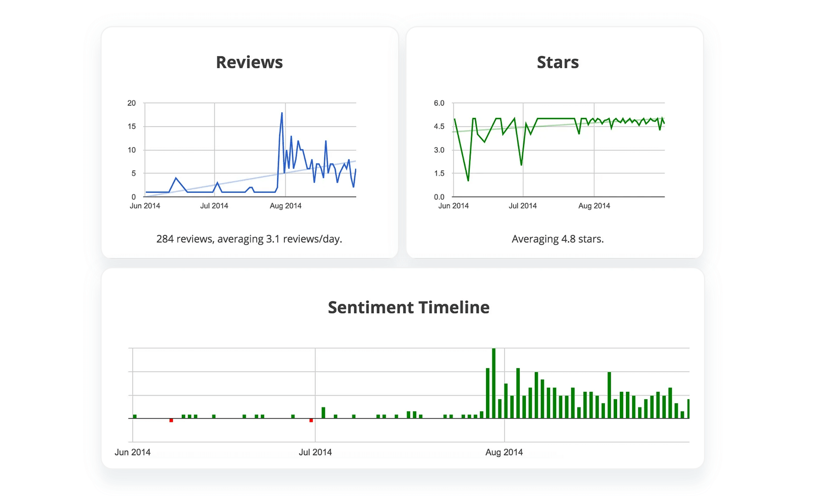Click the 'Aug 2014' label under Reviews chart
The width and height of the screenshot is (813, 504).
(285, 206)
